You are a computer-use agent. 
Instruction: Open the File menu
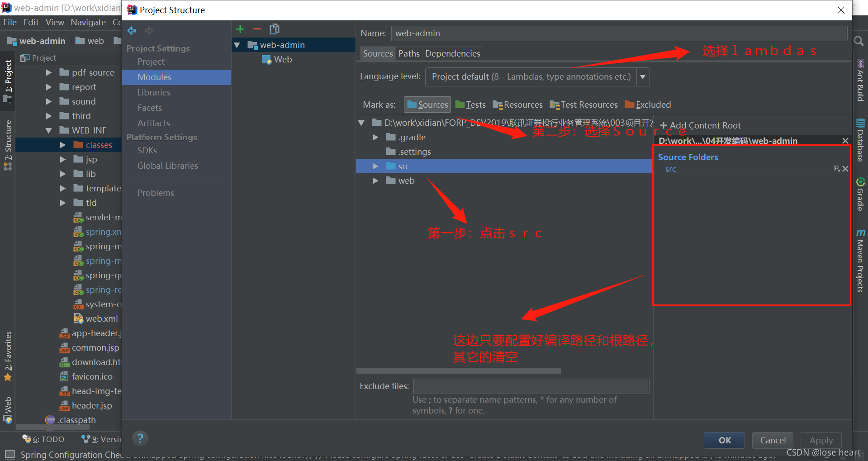[x=9, y=22]
